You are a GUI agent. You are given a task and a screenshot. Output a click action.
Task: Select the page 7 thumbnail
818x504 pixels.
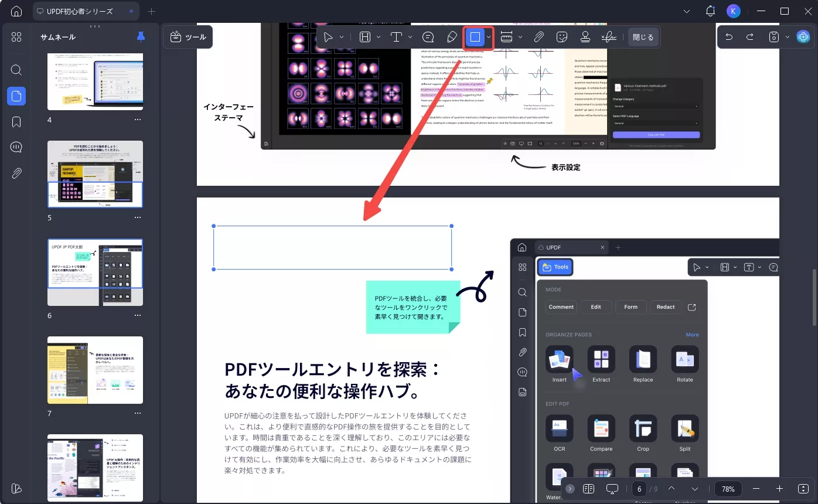tap(95, 370)
